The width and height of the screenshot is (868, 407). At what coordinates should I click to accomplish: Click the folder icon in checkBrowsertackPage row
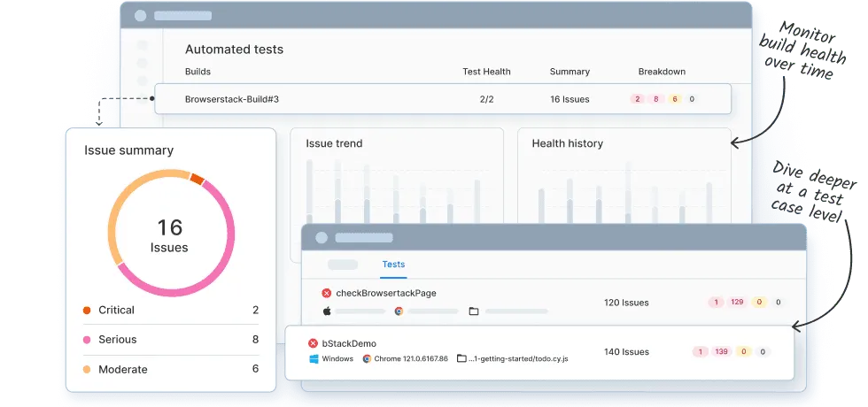pyautogui.click(x=473, y=311)
